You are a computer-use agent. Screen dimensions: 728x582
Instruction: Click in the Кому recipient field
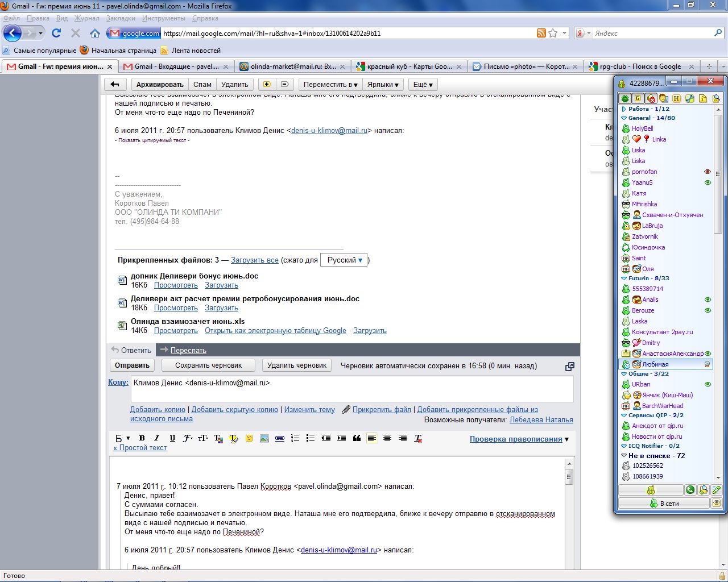pos(351,389)
